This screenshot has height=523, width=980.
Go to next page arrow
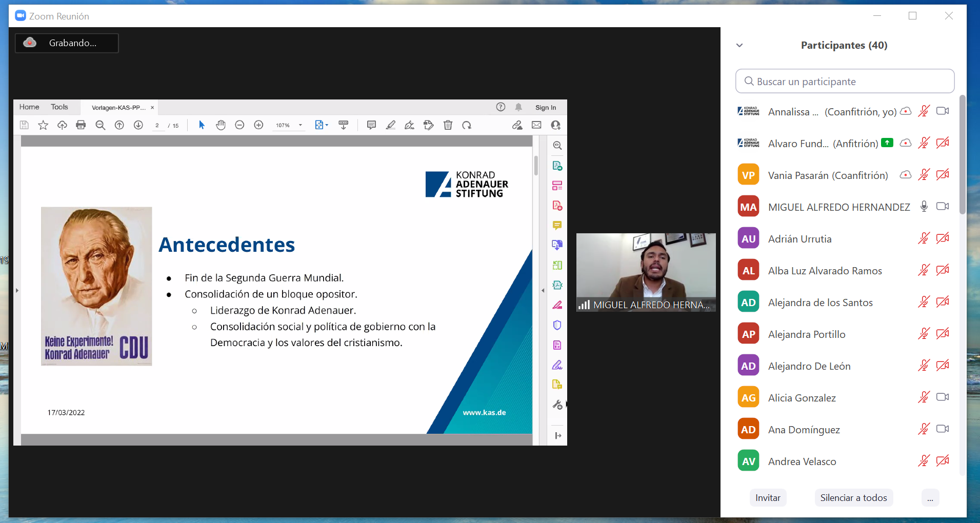click(x=138, y=125)
